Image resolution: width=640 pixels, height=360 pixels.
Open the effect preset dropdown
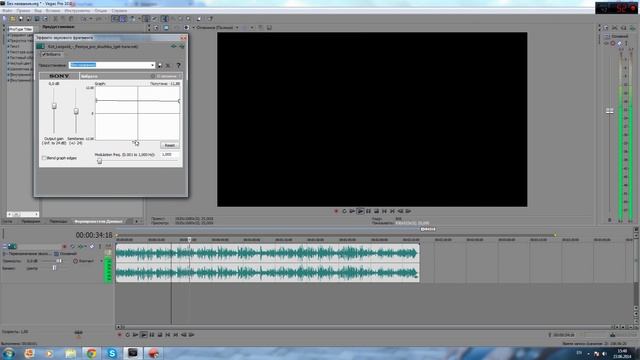tap(152, 65)
